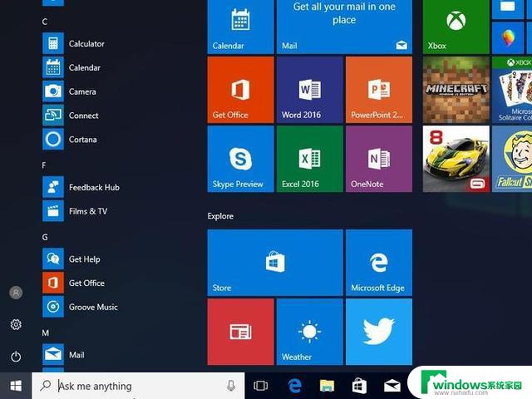Screen dimensions: 532x399
Task: Open the Weather tile
Action: coord(310,332)
